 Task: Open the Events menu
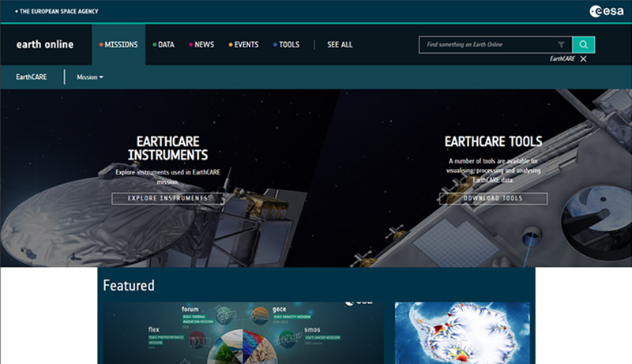pos(243,45)
